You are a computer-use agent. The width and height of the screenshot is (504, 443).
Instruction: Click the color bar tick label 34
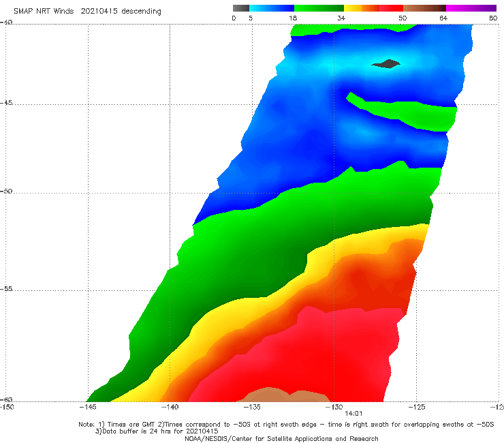[341, 18]
